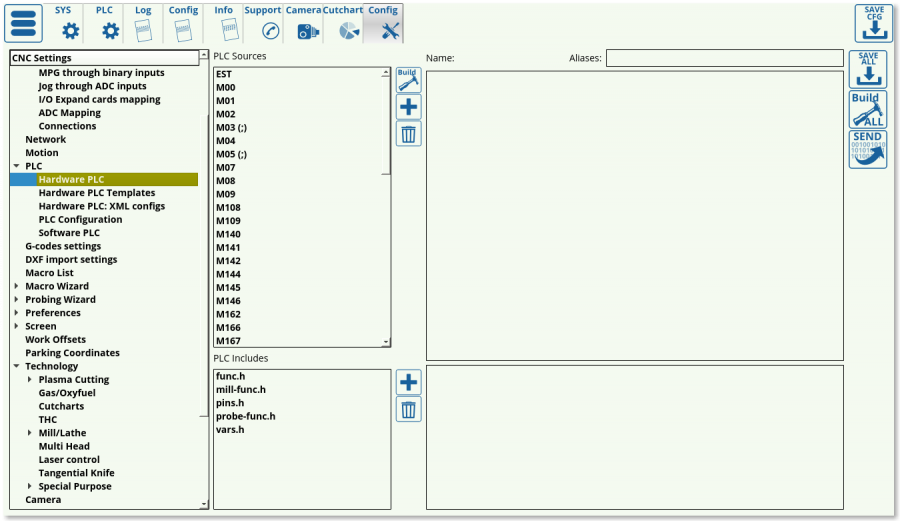Open the hamburger main menu

pyautogui.click(x=24, y=24)
